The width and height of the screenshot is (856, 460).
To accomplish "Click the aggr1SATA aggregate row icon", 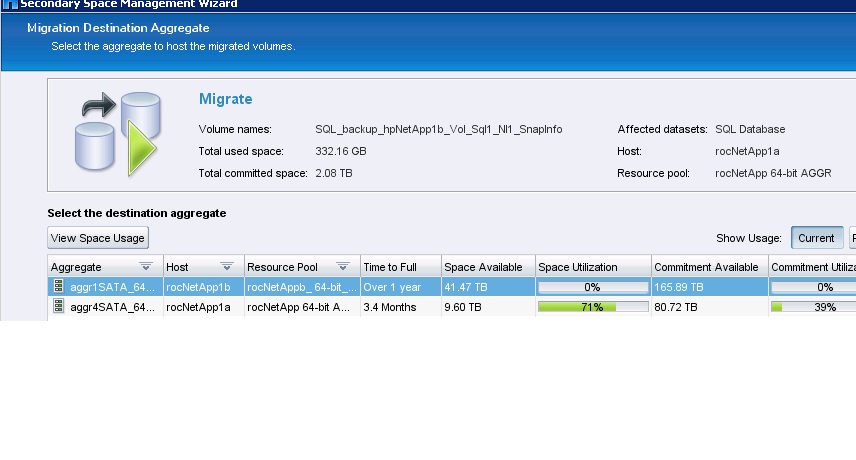I will tap(58, 287).
